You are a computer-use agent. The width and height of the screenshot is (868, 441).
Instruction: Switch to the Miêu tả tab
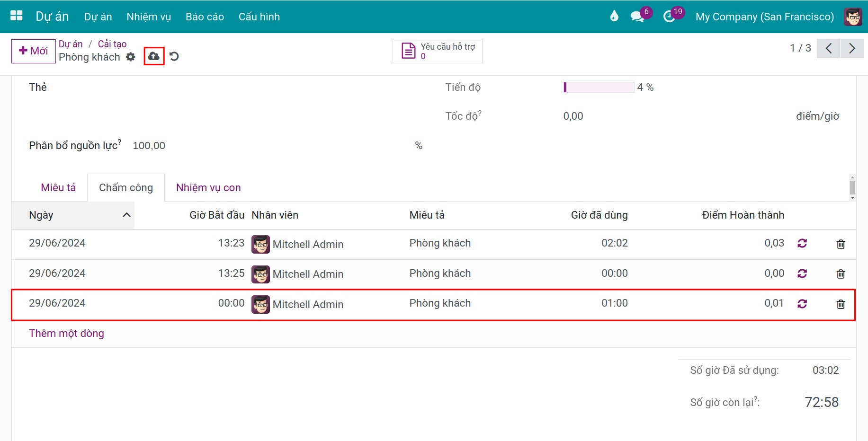(58, 188)
